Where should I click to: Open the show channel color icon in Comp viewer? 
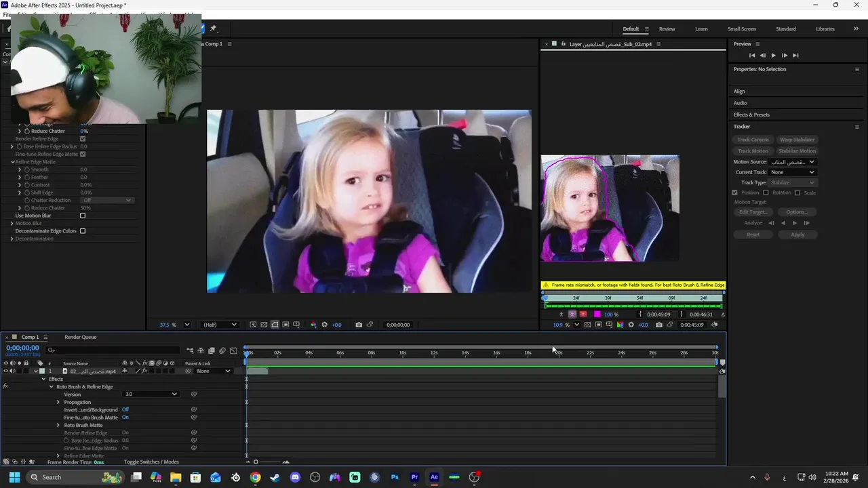point(313,325)
